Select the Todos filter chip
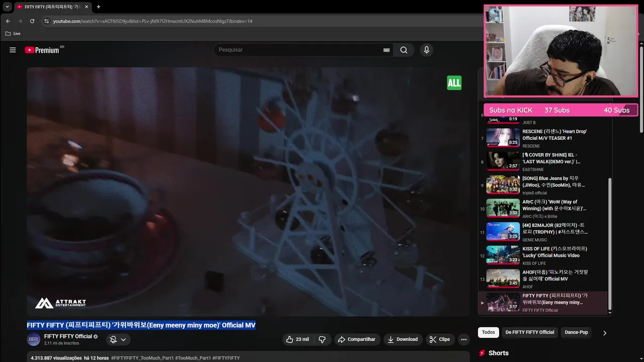The image size is (644, 362). pos(489,332)
